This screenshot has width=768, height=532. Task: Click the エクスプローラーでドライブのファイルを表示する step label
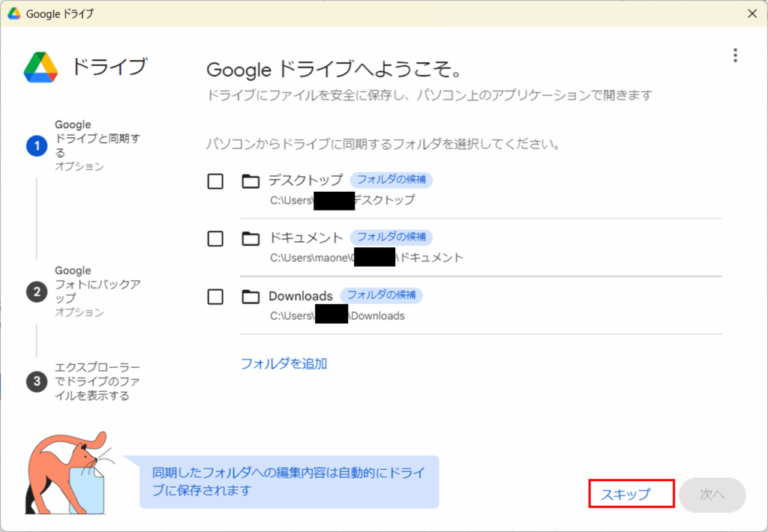tap(97, 381)
